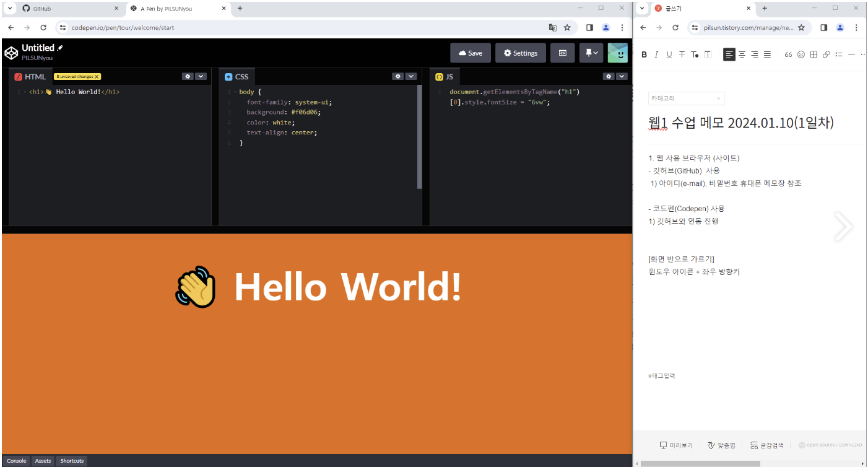Open 미리보기 preview in Tistory

click(x=676, y=445)
